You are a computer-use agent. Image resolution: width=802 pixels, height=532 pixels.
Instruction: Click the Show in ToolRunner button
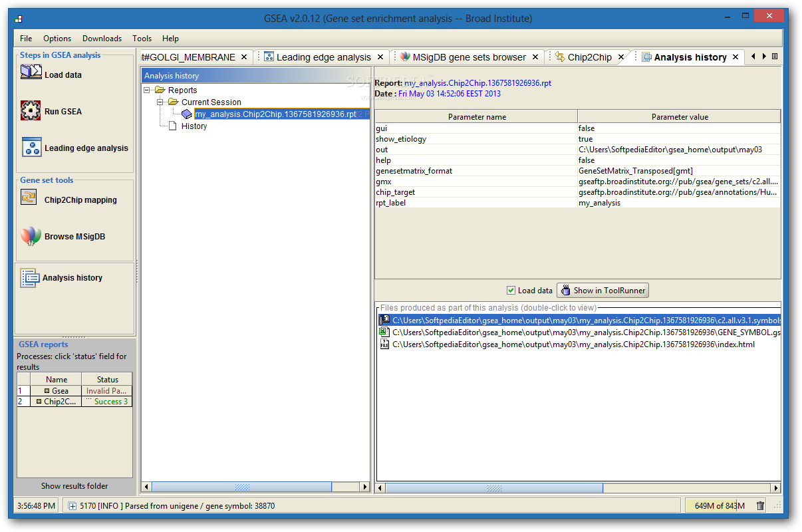[602, 290]
